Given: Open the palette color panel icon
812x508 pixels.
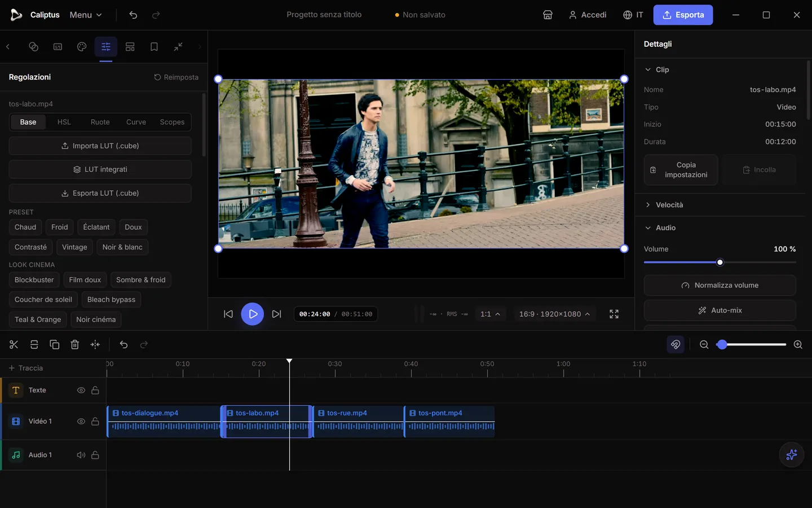Looking at the screenshot, I should (82, 47).
